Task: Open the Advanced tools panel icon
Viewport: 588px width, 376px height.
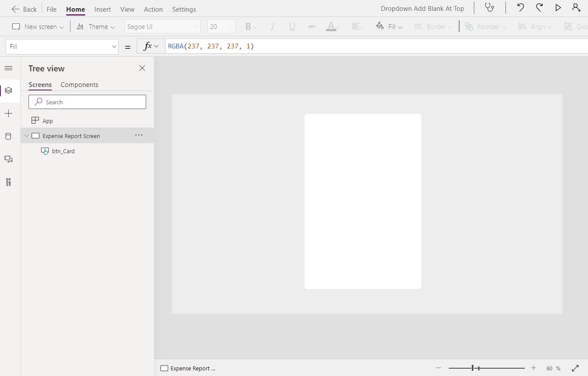Action: (x=9, y=182)
